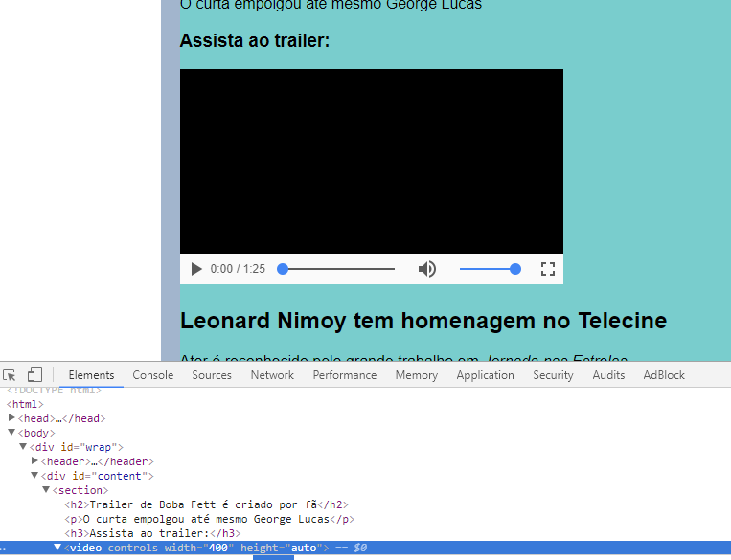Click the video height value "auto"
Viewport: 731px width, 560px height.
pos(304,548)
